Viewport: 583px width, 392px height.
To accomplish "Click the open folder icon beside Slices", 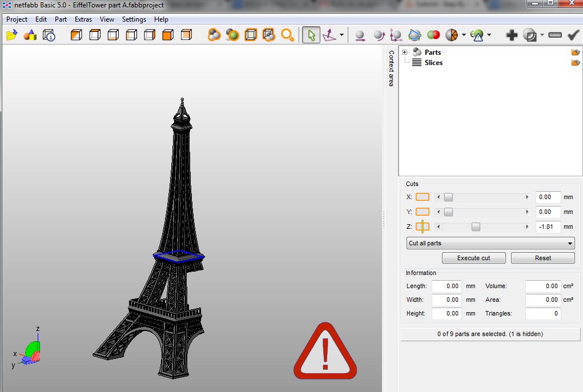I will 575,63.
